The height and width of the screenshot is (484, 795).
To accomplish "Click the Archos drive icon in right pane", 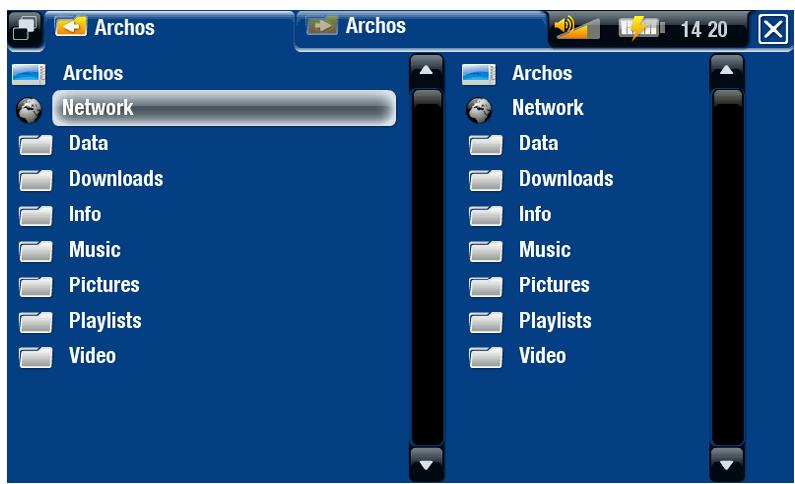I will pyautogui.click(x=479, y=75).
